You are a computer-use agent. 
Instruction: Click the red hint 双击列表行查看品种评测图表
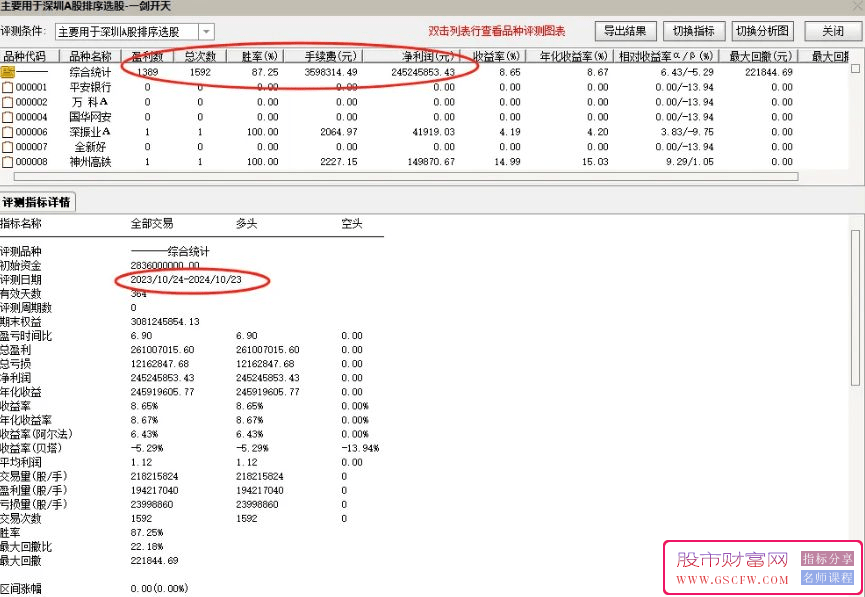point(497,31)
